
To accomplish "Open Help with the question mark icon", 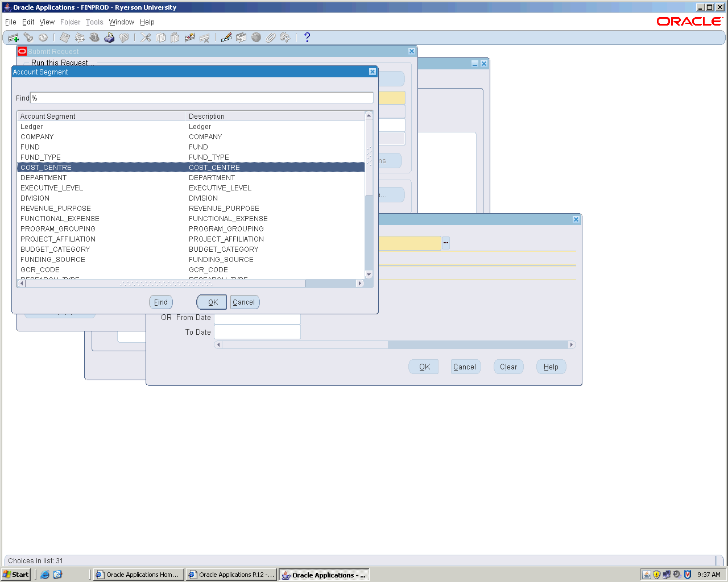I will [x=307, y=38].
